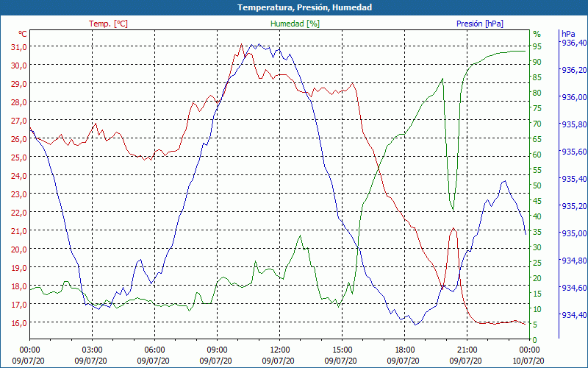Click the chart title 'Temperatura, Presión, Humedad'
The width and height of the screenshot is (588, 368).
click(304, 7)
